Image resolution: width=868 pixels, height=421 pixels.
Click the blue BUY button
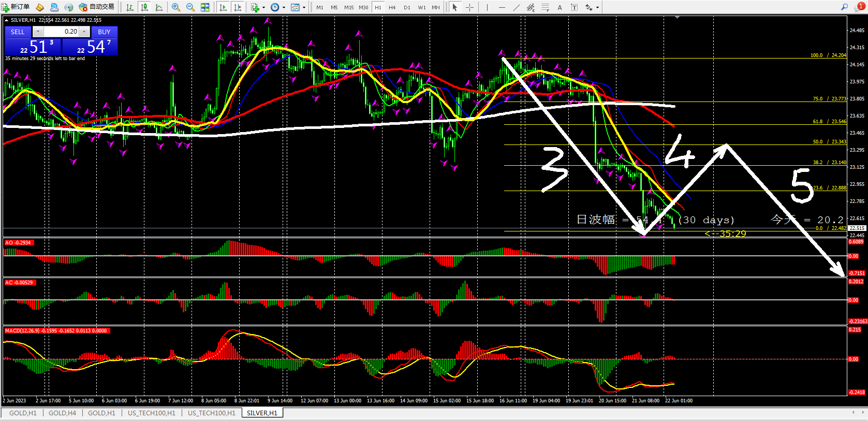point(104,32)
